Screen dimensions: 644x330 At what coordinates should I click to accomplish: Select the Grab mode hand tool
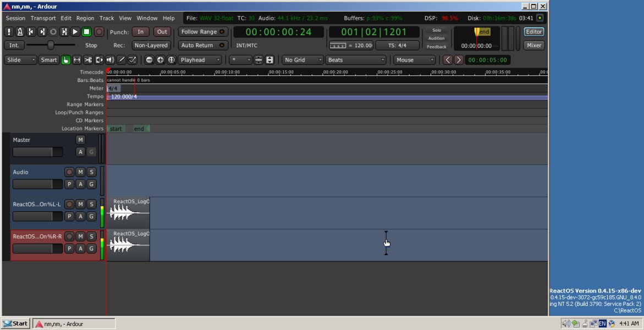tap(65, 60)
